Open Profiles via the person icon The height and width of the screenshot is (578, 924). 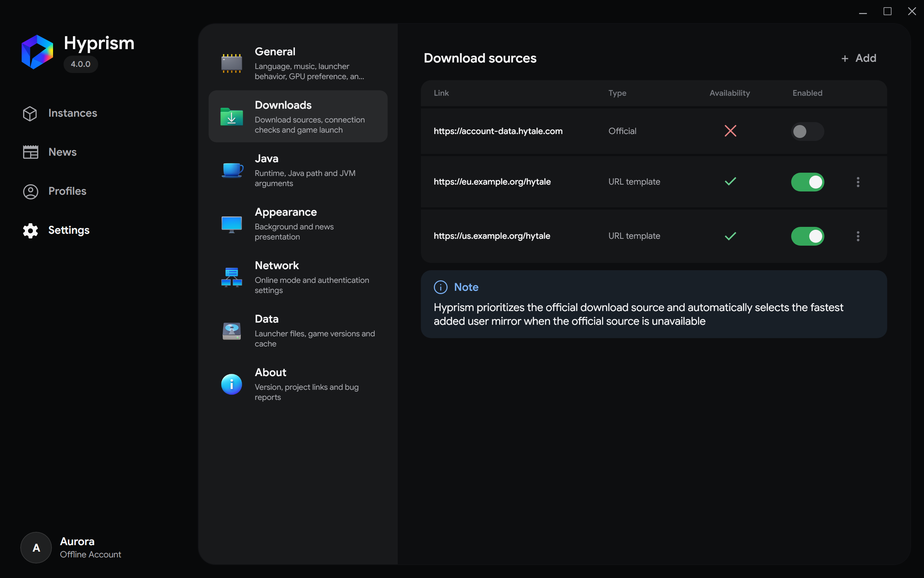[31, 191]
